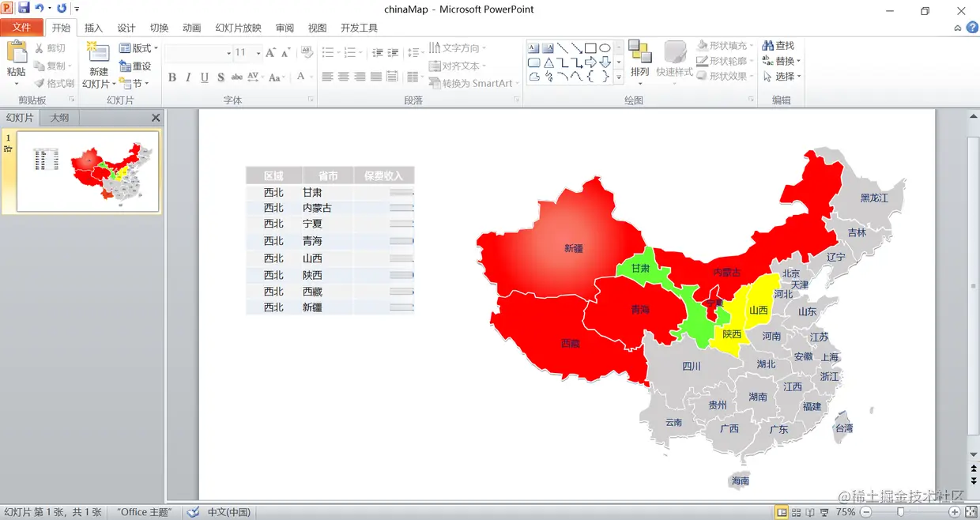
Task: Select the Rectangle shape in gallery
Action: point(590,48)
